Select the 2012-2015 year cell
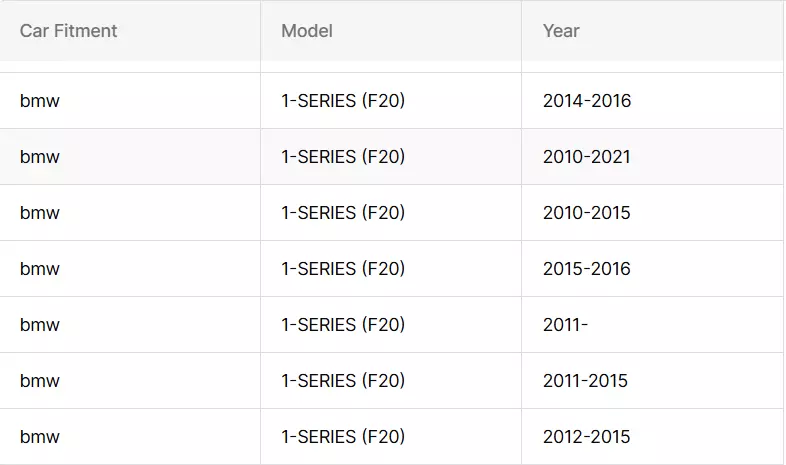 (586, 437)
